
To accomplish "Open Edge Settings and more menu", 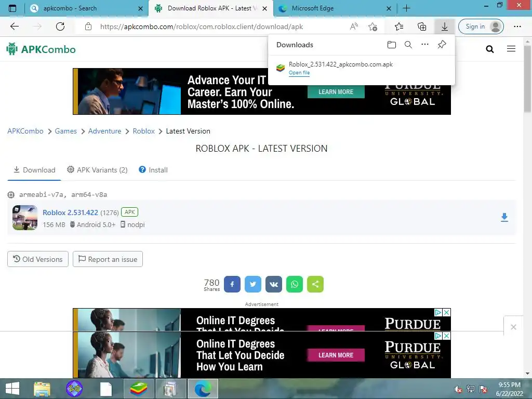I will tap(517, 26).
